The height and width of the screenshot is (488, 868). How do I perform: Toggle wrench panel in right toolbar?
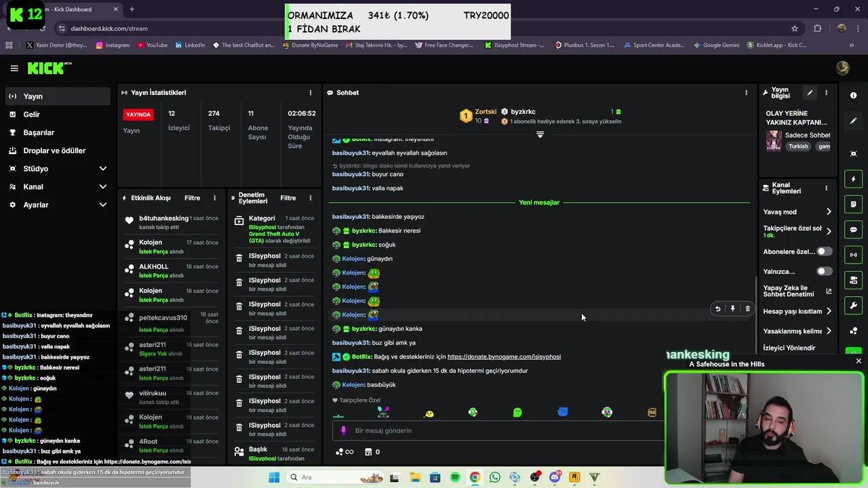tap(853, 305)
